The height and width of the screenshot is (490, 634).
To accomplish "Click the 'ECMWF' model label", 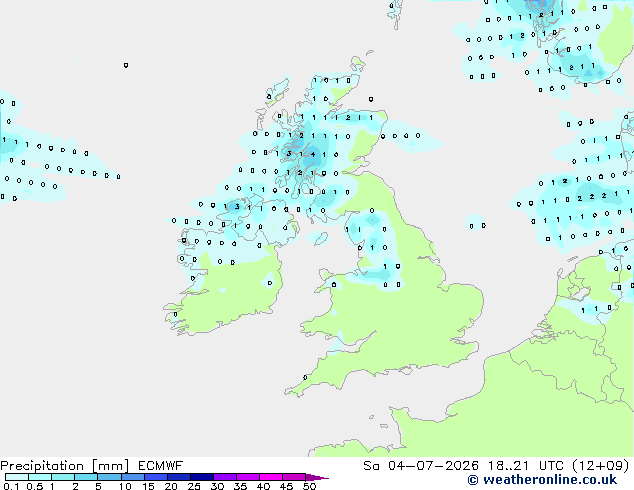I will pos(160,466).
